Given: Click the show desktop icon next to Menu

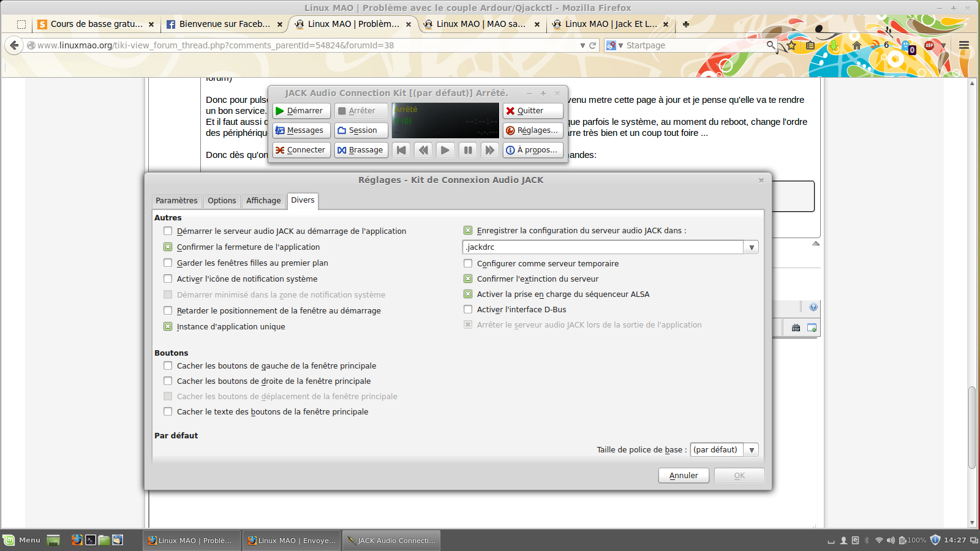Looking at the screenshot, I should (x=53, y=540).
